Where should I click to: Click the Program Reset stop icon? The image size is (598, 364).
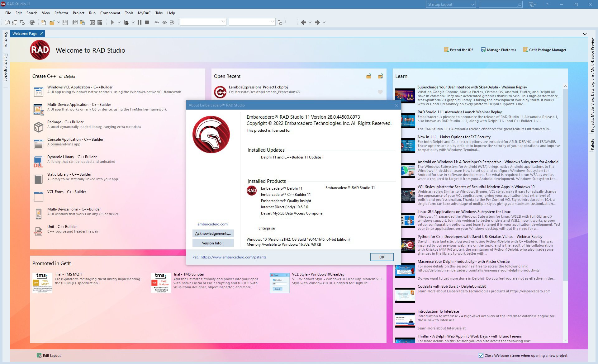[x=147, y=22]
